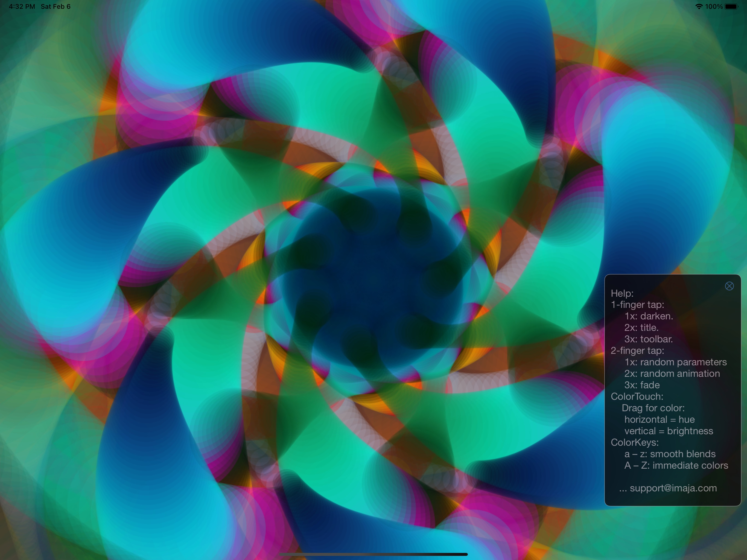The width and height of the screenshot is (747, 560).
Task: Click the '1x: random parameters' line
Action: pos(675,362)
